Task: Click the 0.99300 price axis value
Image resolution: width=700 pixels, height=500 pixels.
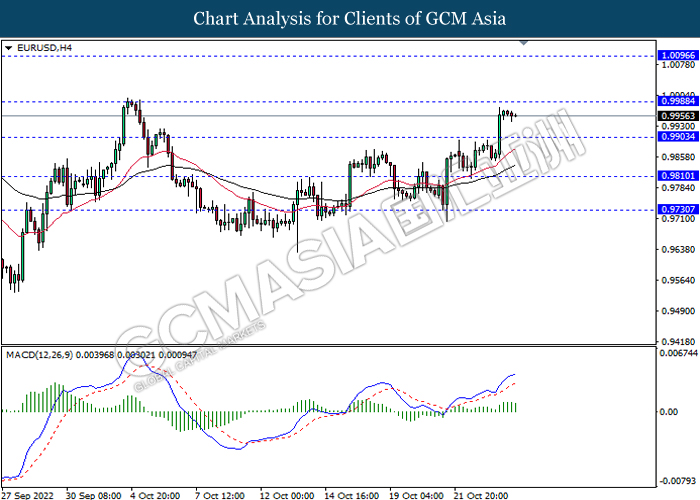Action: click(x=678, y=127)
